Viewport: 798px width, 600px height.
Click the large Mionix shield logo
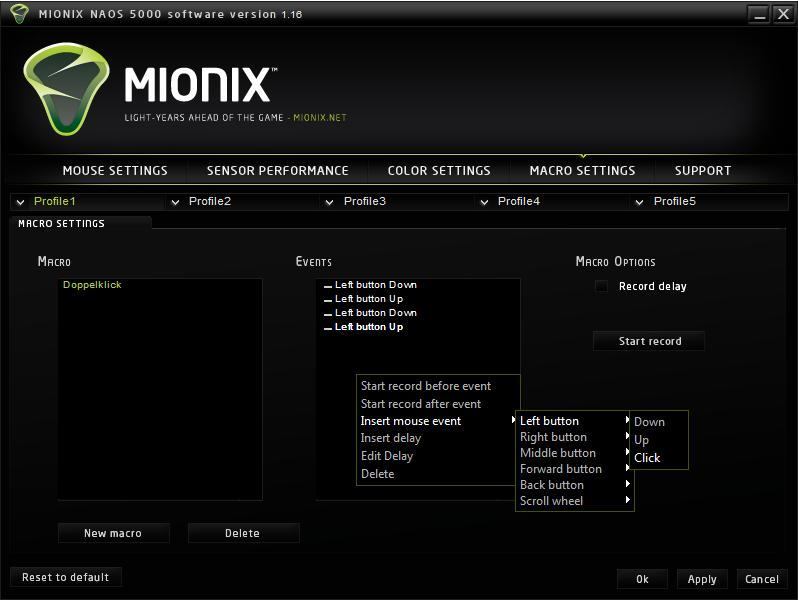(x=66, y=89)
